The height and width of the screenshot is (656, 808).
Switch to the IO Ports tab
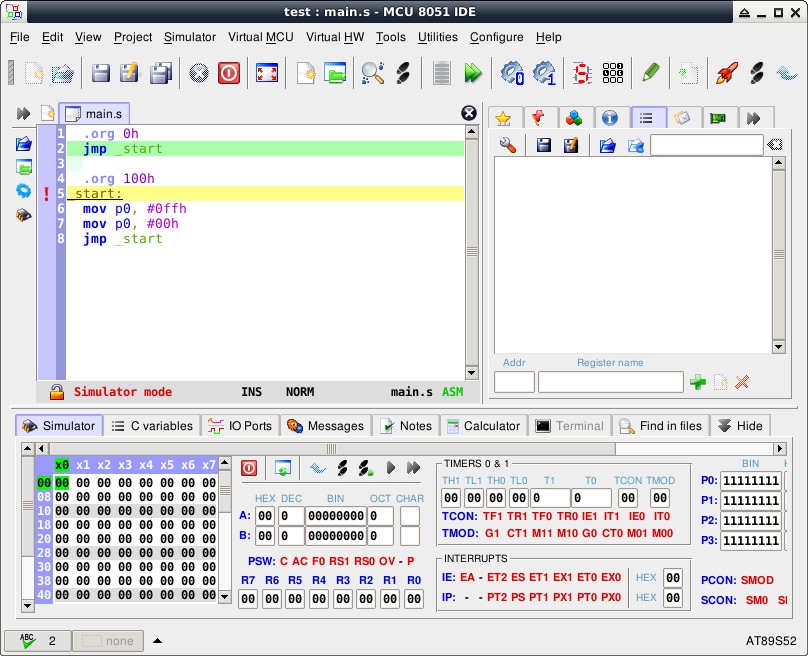tap(240, 426)
